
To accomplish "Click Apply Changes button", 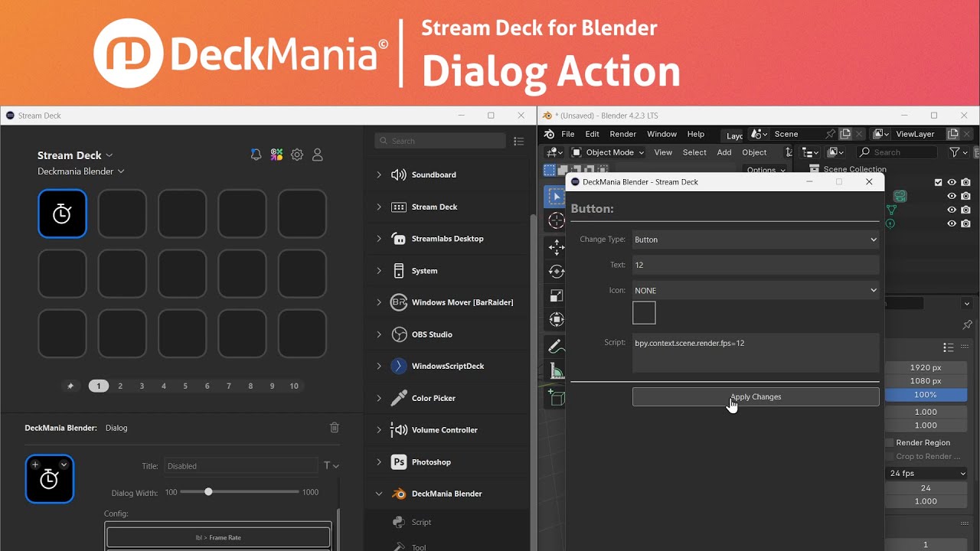I will click(756, 396).
